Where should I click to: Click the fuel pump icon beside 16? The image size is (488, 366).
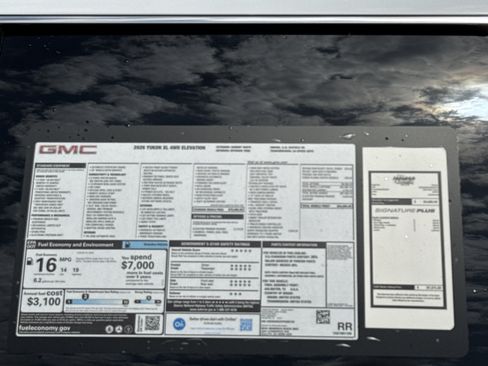30,262
